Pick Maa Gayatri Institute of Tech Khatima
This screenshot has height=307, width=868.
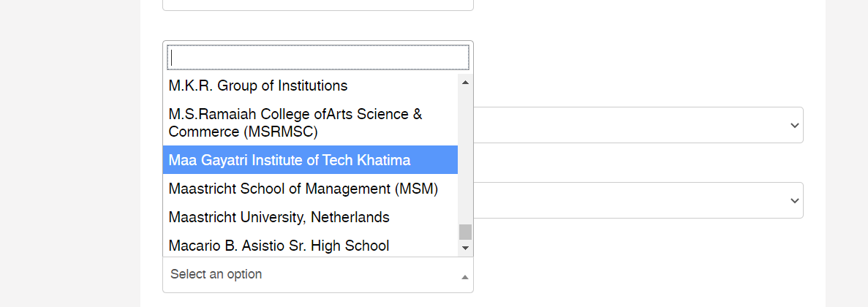click(289, 160)
